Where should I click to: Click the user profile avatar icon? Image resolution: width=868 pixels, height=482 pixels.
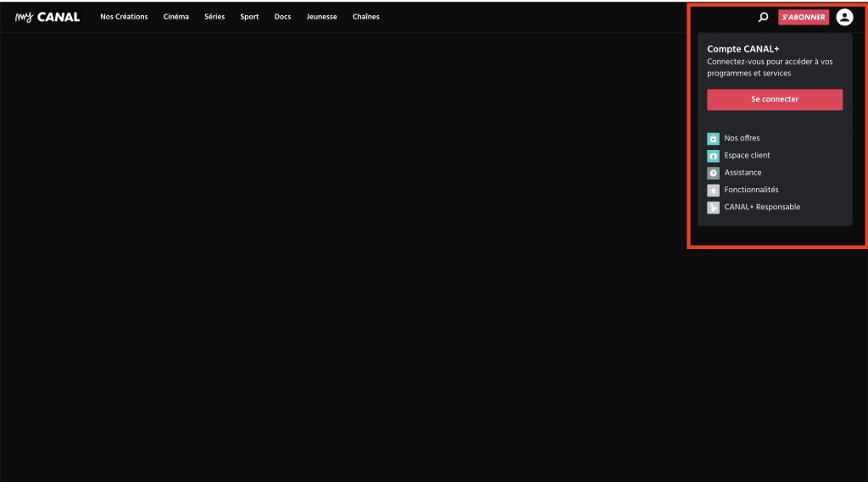[x=844, y=17]
